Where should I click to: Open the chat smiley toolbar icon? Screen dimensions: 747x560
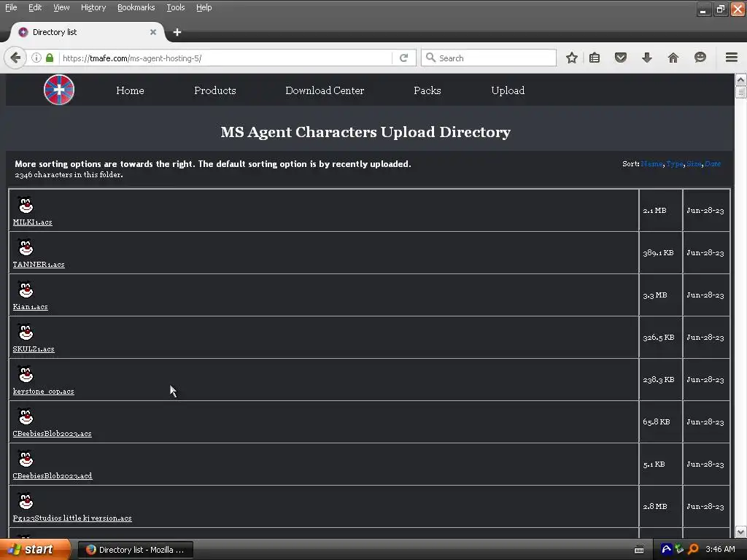click(x=700, y=58)
